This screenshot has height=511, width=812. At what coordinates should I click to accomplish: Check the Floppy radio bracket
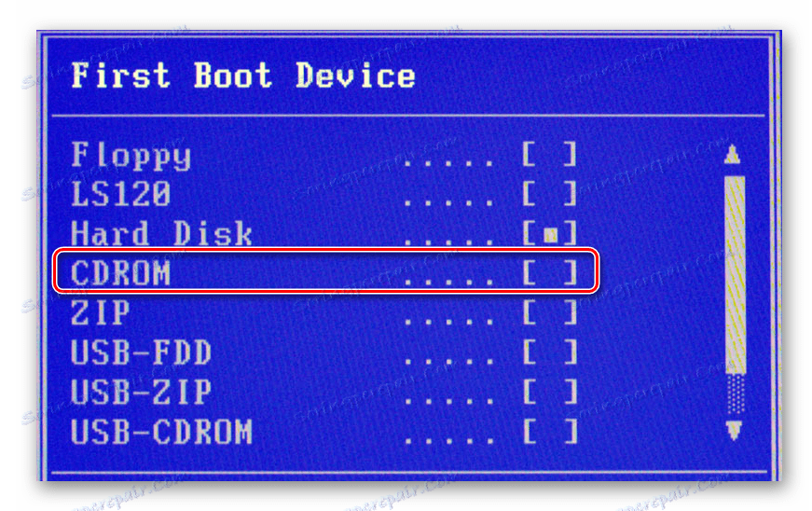click(549, 154)
